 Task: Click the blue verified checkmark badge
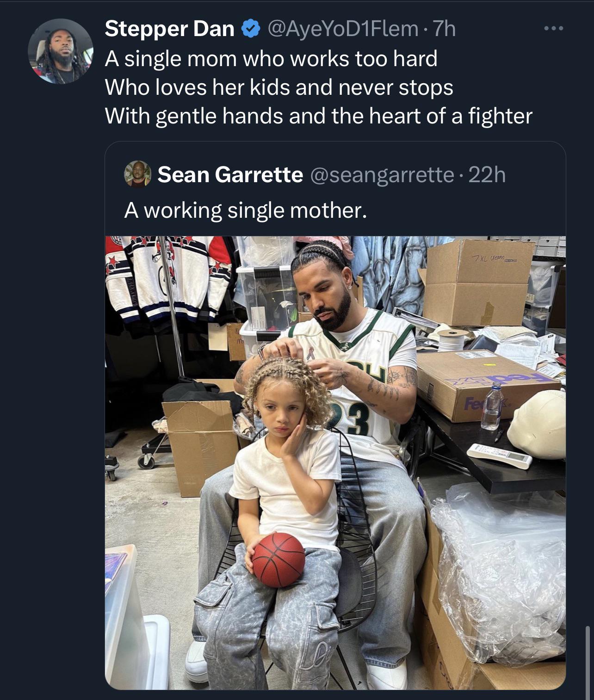point(250,29)
